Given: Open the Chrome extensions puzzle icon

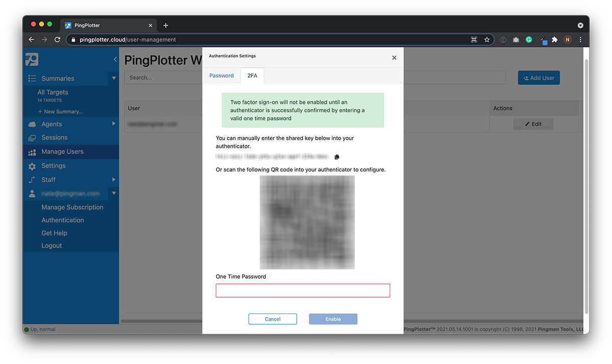Looking at the screenshot, I should [x=555, y=40].
